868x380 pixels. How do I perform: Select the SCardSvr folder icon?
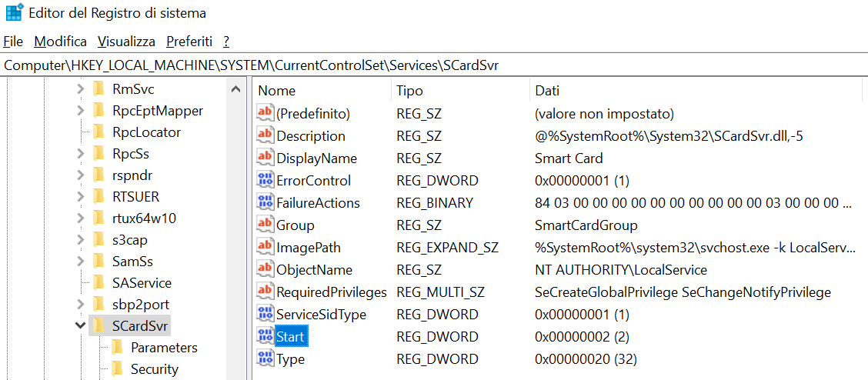98,326
